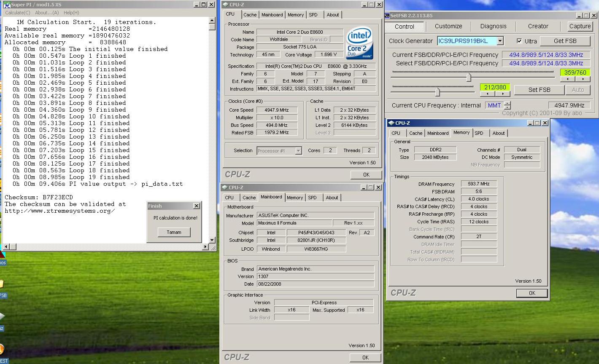This screenshot has width=599, height=364.
Task: Click the Southbridge value 82801JR (ICH10R)
Action: tap(316, 240)
